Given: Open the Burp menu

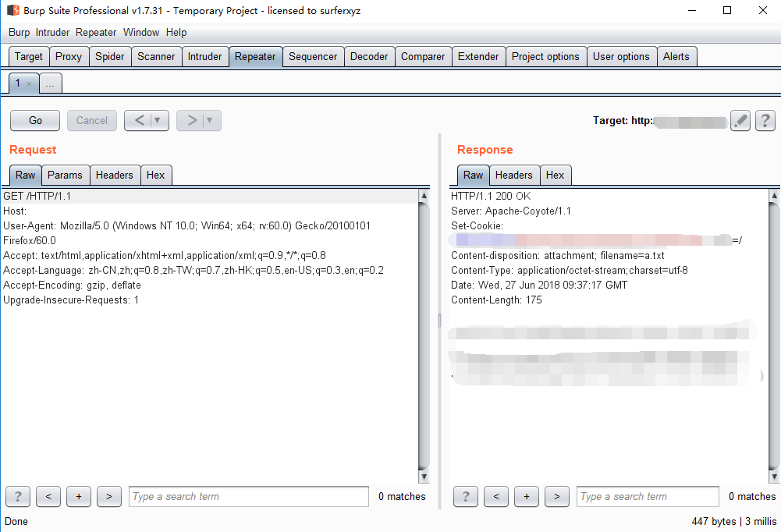Looking at the screenshot, I should point(19,33).
